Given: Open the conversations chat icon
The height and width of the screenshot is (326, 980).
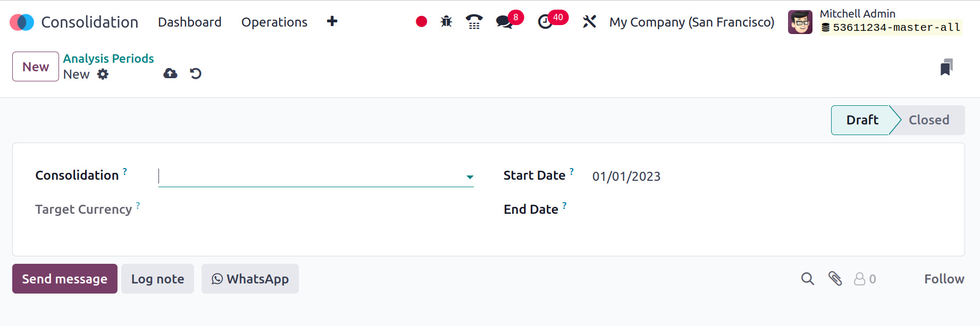Looking at the screenshot, I should pyautogui.click(x=504, y=22).
